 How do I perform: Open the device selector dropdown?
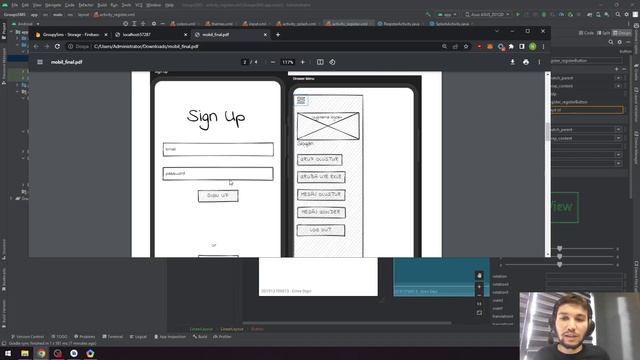[x=487, y=14]
